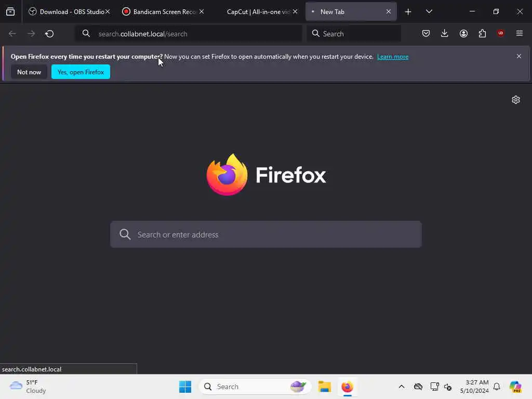This screenshot has height=399, width=532.
Task: Open the notifications bell icon
Action: point(497,387)
